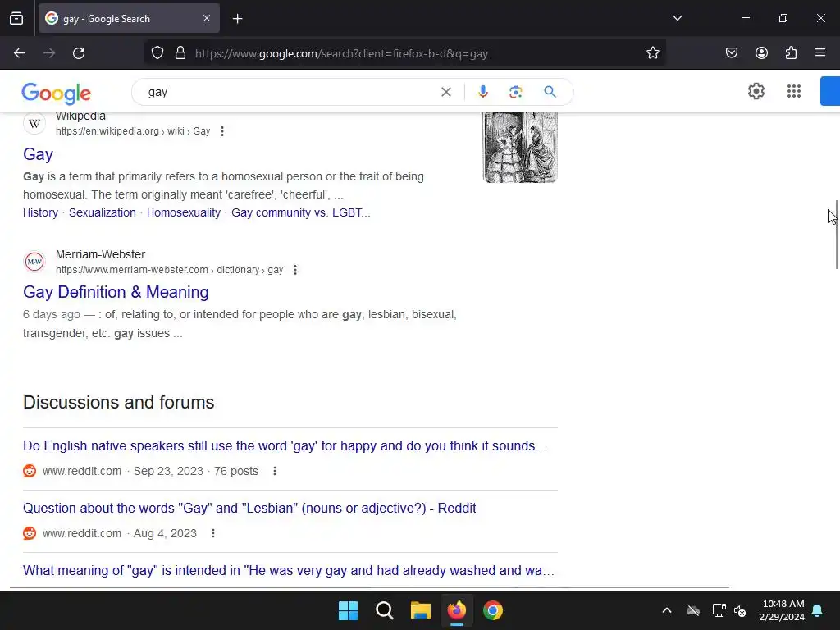Start search by voice microphone
The height and width of the screenshot is (630, 840).
482,92
